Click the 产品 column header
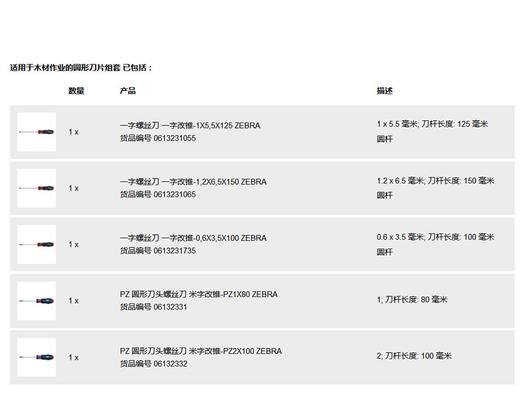The height and width of the screenshot is (398, 532). 128,91
